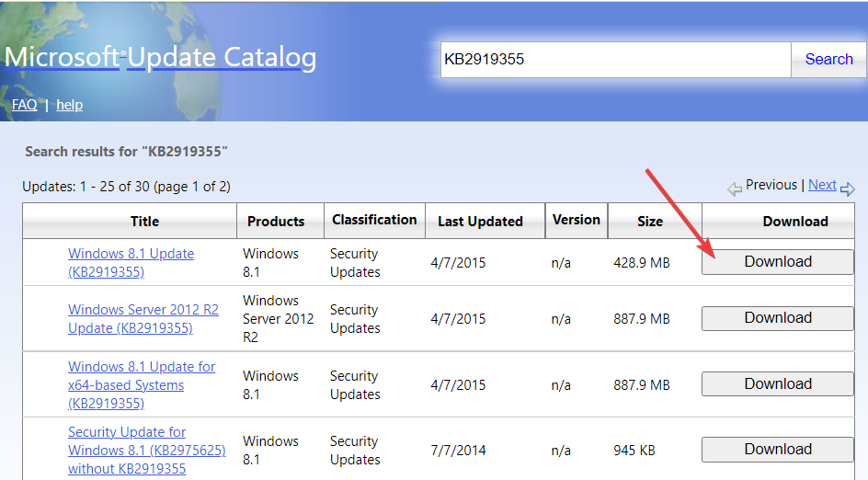Viewport: 868px width, 480px height.
Task: Sort results by the Title column header
Action: point(144,221)
